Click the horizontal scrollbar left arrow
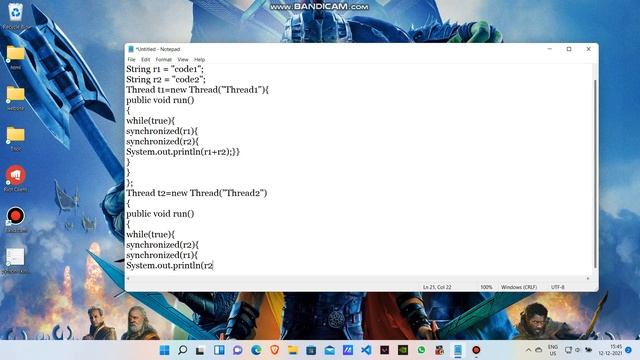640x360 pixels. coord(128,278)
